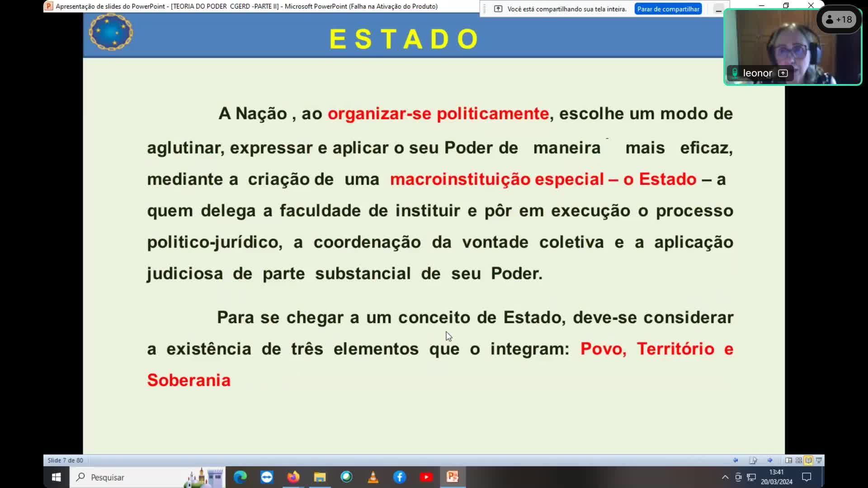Image resolution: width=868 pixels, height=488 pixels.
Task: Click the red word 'Soberania'
Action: click(189, 380)
